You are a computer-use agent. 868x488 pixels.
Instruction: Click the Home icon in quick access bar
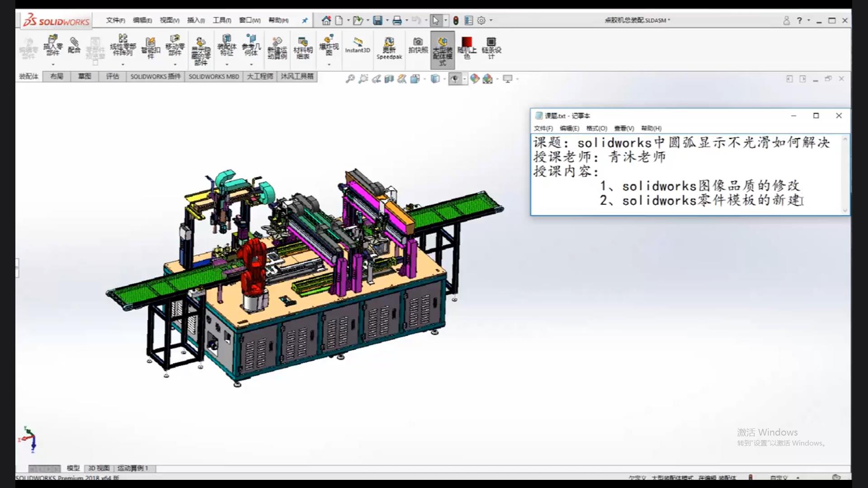click(326, 20)
